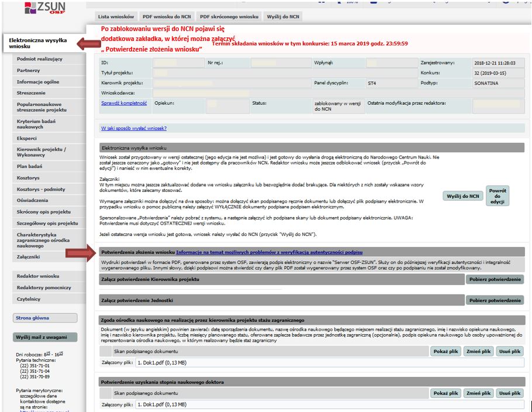This screenshot has height=412, width=532.
Task: Click the Sprawdź kompletność link
Action: tap(124, 103)
